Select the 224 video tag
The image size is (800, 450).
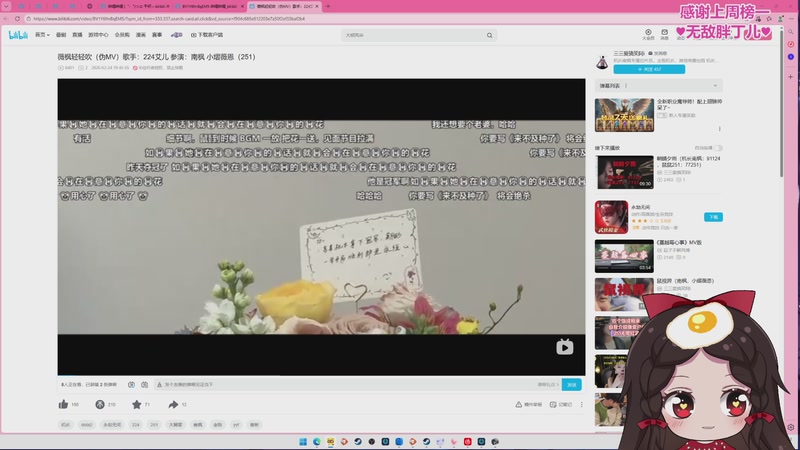[135, 424]
